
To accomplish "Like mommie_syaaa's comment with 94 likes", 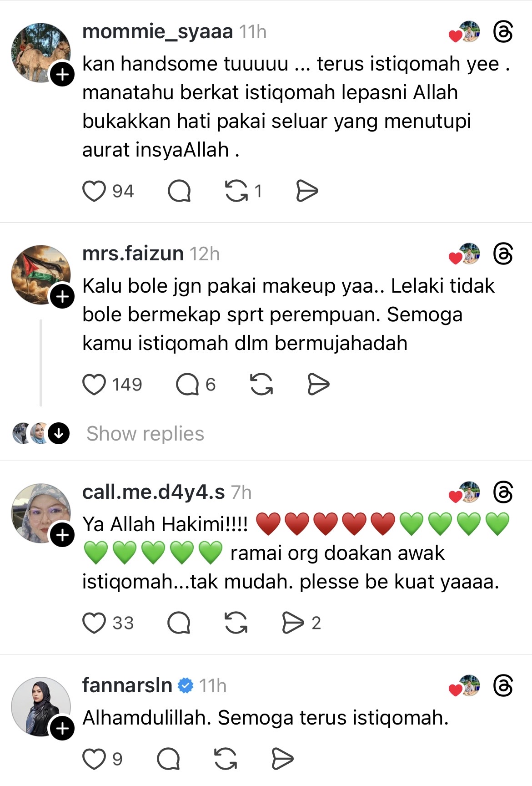I will [x=94, y=191].
